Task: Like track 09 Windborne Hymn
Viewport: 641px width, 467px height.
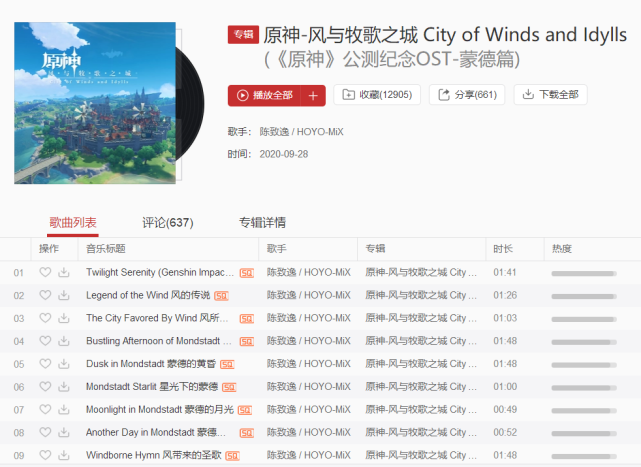Action: point(45,455)
